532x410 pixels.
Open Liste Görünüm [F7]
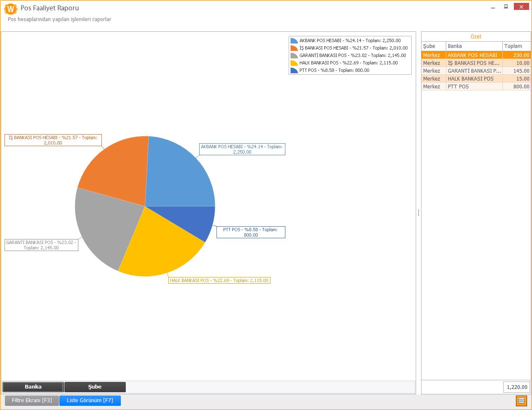click(x=90, y=401)
